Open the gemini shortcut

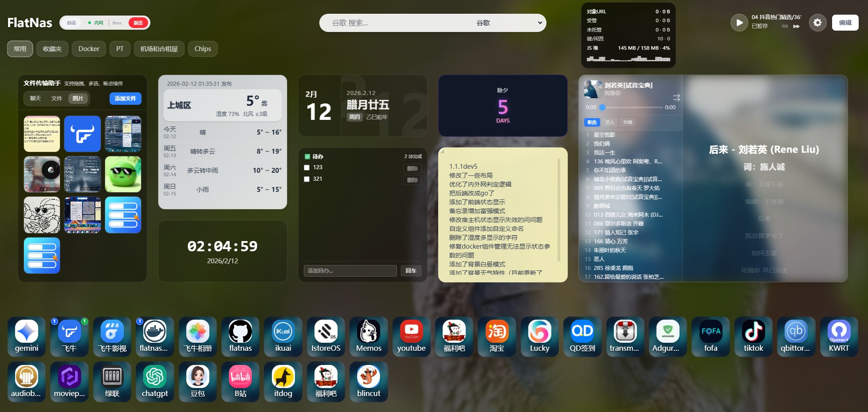(27, 337)
